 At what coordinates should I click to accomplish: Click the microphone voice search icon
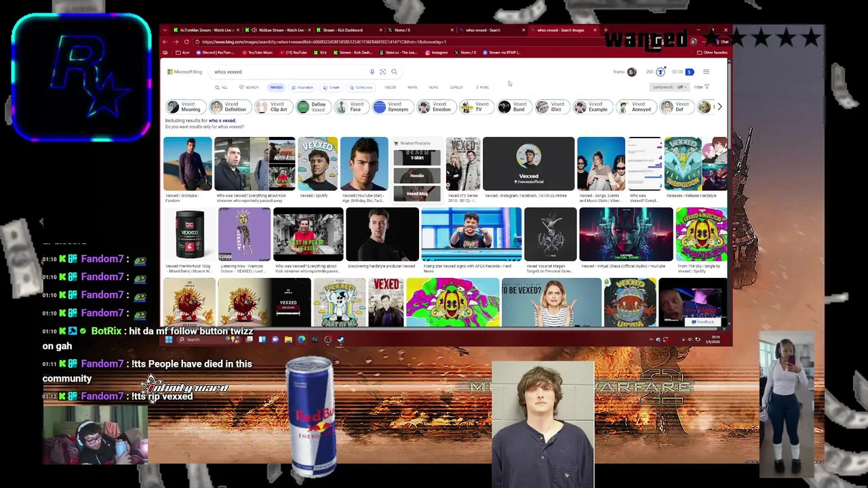[x=372, y=72]
